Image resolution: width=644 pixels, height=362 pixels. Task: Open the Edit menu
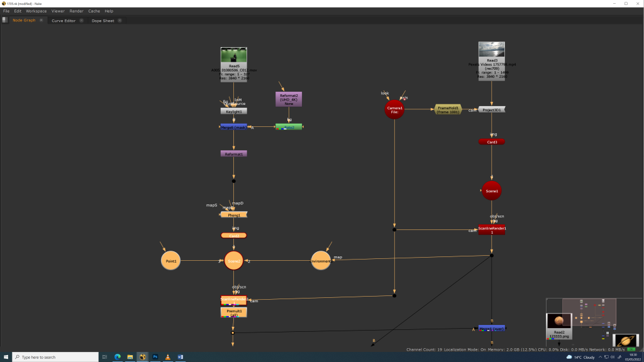click(18, 11)
